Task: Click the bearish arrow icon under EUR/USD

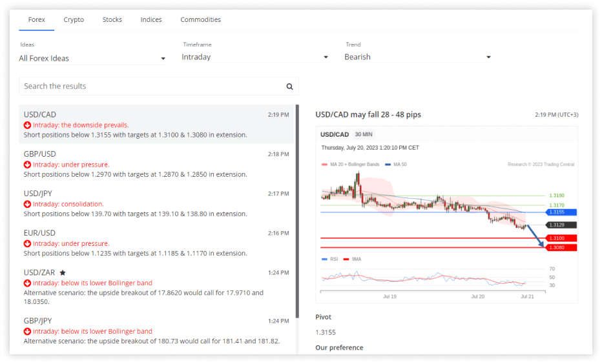Action: coord(27,244)
